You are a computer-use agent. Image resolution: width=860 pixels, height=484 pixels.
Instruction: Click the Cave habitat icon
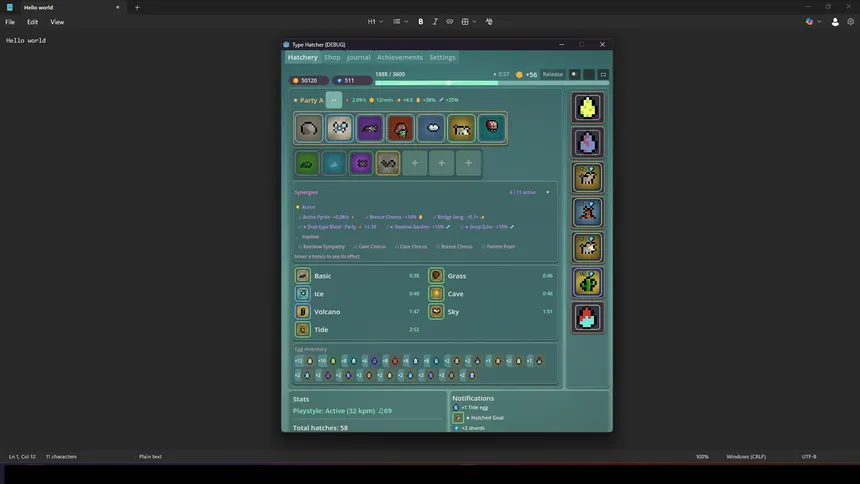[x=436, y=294]
